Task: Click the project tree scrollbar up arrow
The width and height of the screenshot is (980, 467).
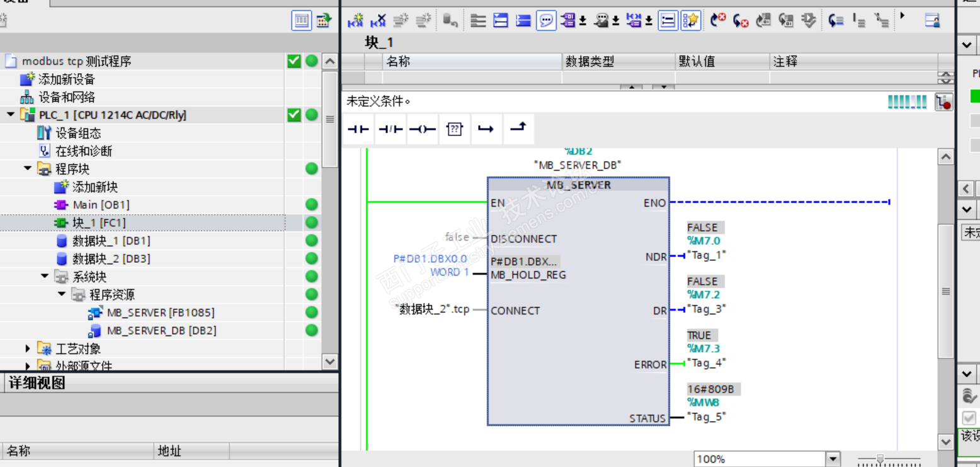Action: (x=329, y=61)
